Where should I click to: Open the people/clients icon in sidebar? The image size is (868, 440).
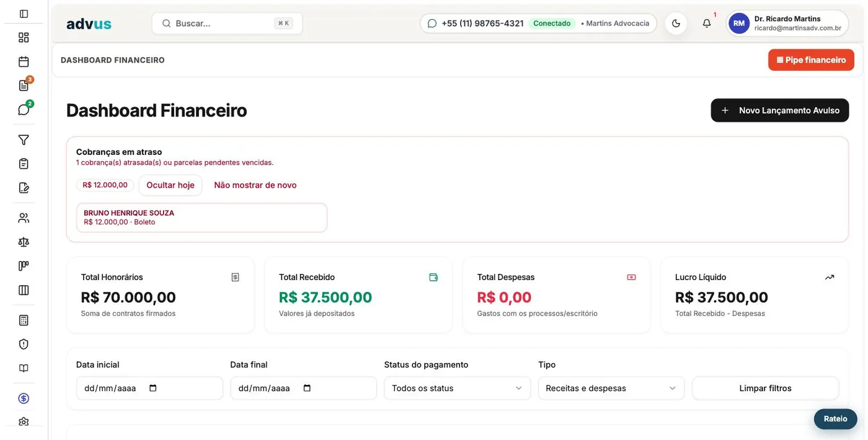(x=24, y=218)
